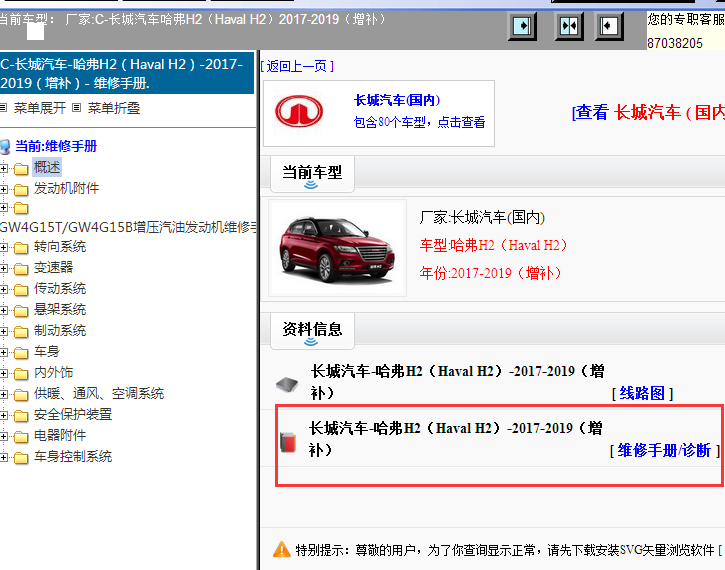Expand the 传动系统 tree node
Screen dimensions: 725x570
[3, 289]
